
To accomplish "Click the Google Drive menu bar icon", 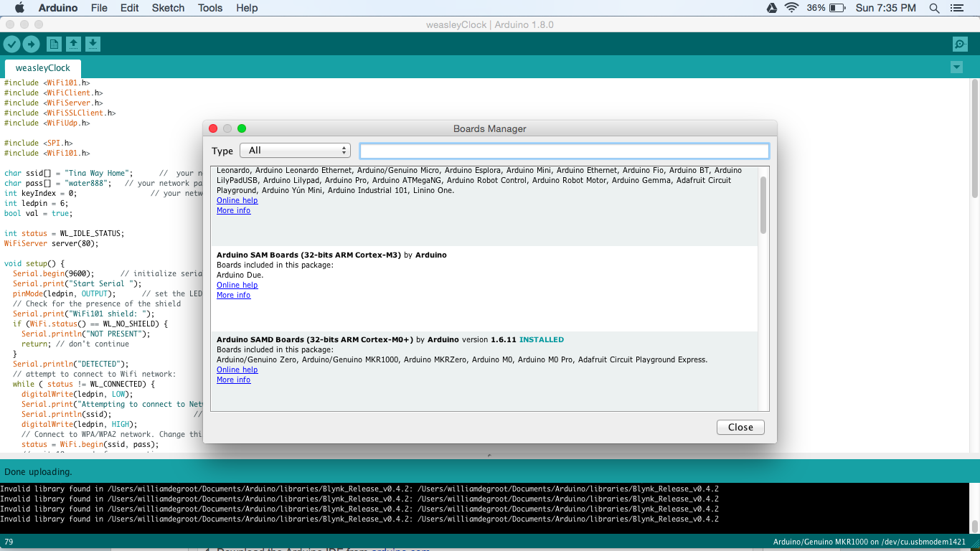I will 772,8.
